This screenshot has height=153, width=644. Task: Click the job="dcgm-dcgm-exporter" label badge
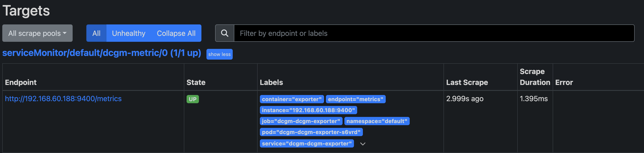(301, 121)
